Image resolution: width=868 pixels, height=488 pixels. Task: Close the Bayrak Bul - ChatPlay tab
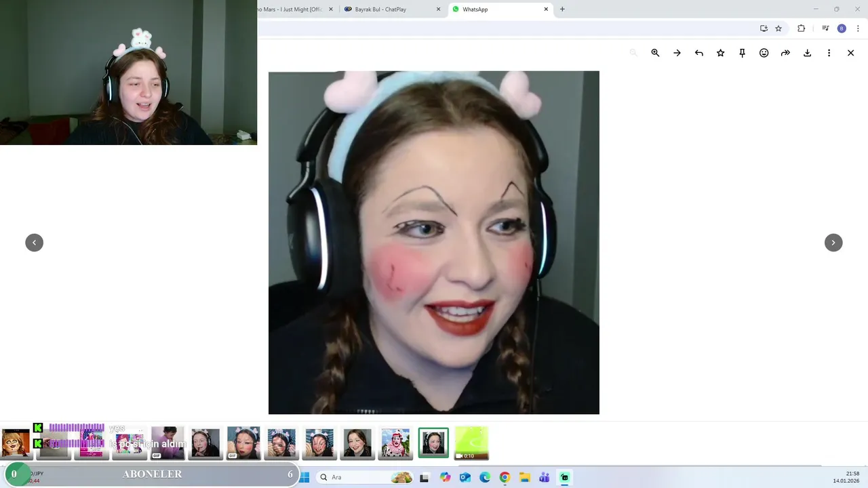[x=438, y=9]
